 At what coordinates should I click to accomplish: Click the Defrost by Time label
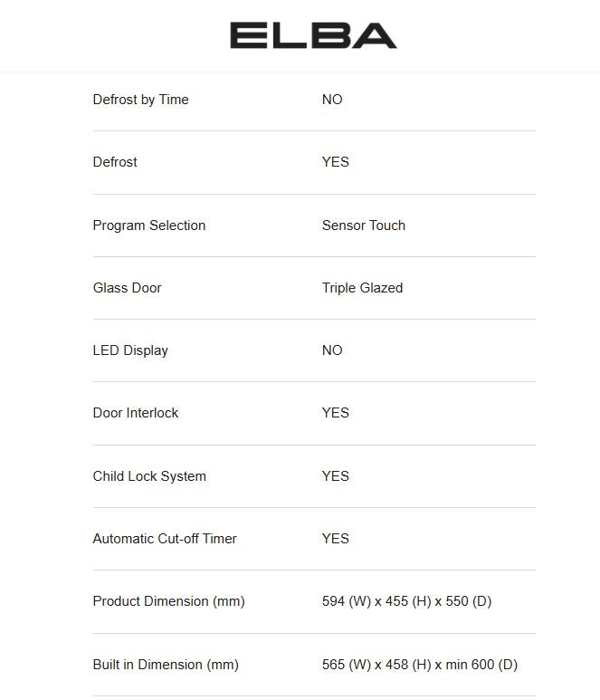pos(140,100)
